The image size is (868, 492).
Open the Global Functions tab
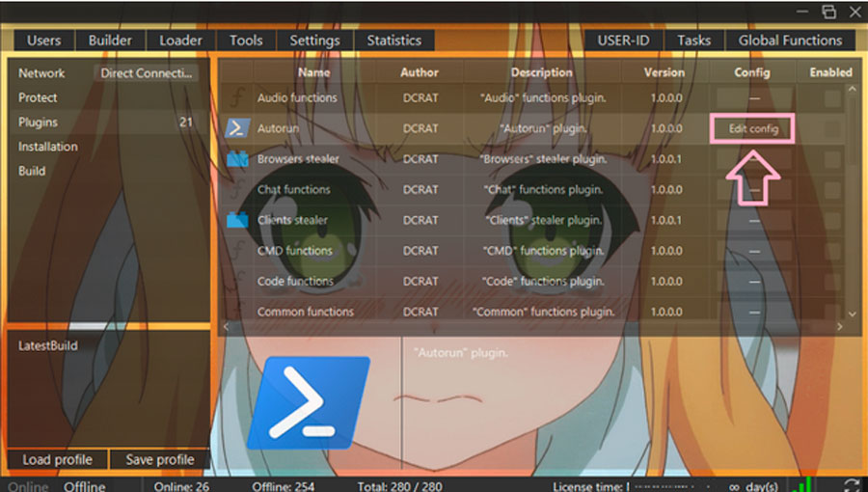(790, 41)
